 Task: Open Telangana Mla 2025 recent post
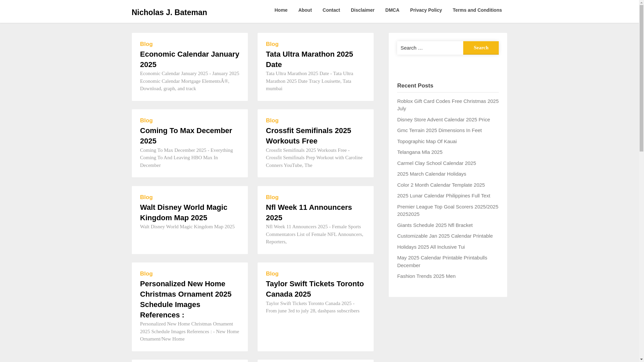[x=420, y=152]
